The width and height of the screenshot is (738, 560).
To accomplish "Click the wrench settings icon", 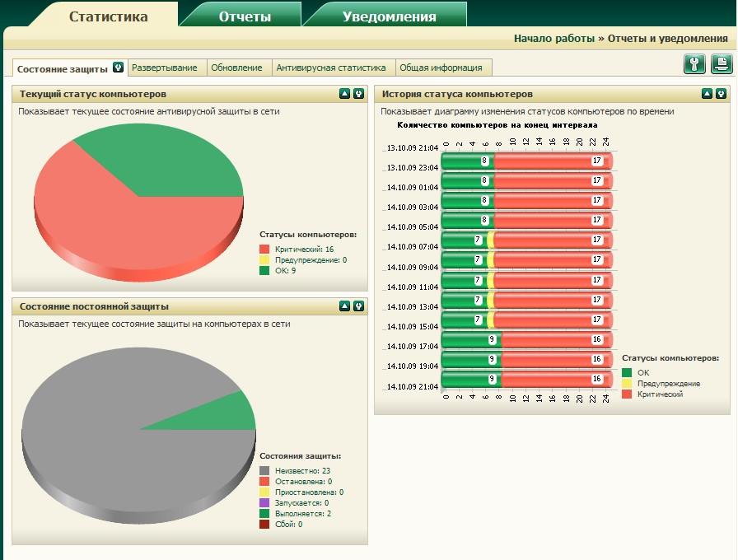I will 694,64.
